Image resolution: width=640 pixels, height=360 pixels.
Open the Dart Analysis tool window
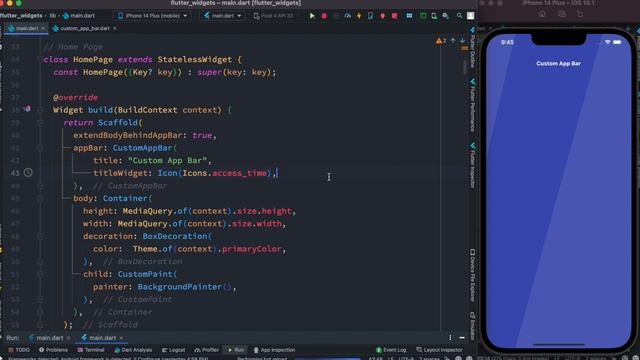(133, 350)
